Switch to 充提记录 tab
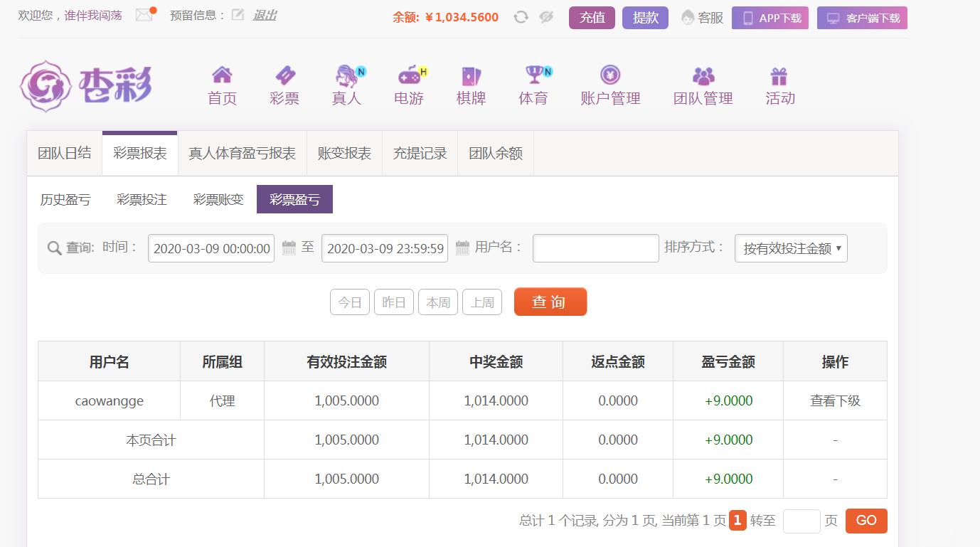Screen dimensions: 980x547 (x=420, y=154)
